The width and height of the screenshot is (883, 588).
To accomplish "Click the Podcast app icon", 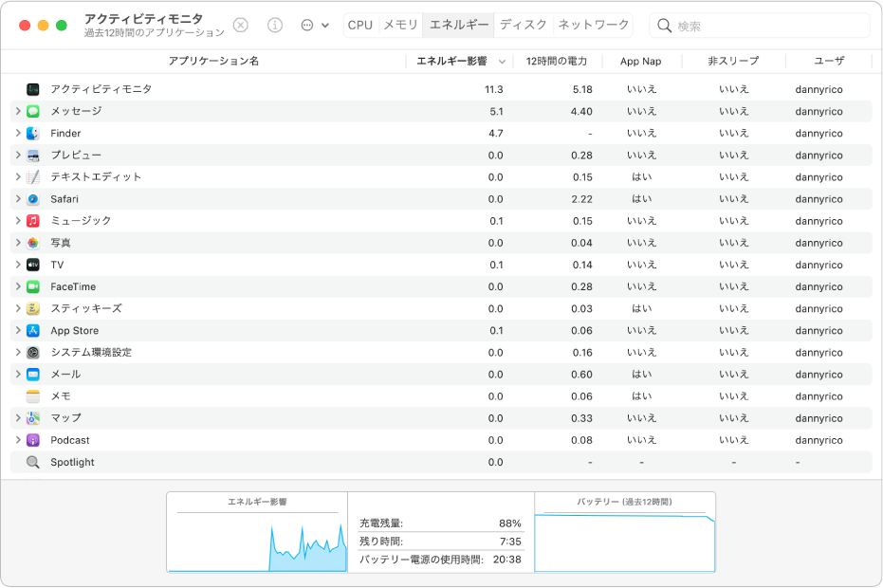I will click(x=33, y=440).
